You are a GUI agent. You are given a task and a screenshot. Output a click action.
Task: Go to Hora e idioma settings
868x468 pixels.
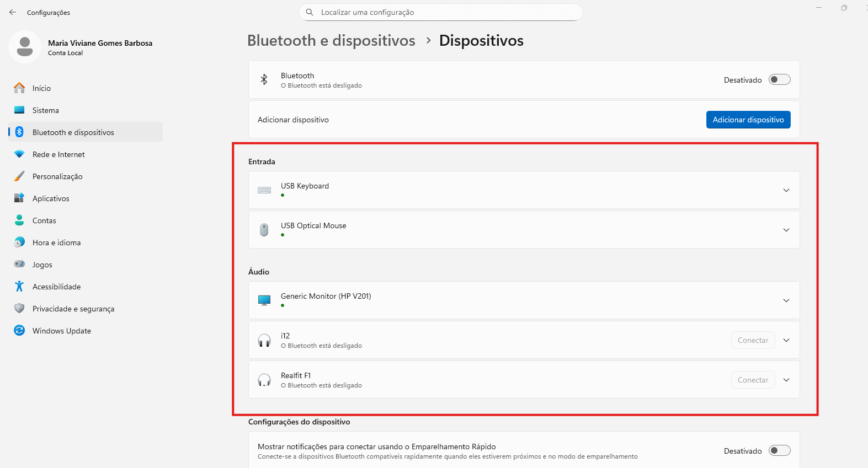tap(56, 243)
